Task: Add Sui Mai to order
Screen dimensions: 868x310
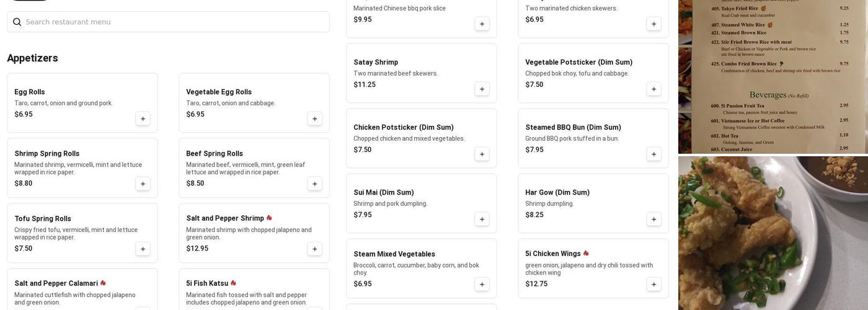Action: click(482, 219)
